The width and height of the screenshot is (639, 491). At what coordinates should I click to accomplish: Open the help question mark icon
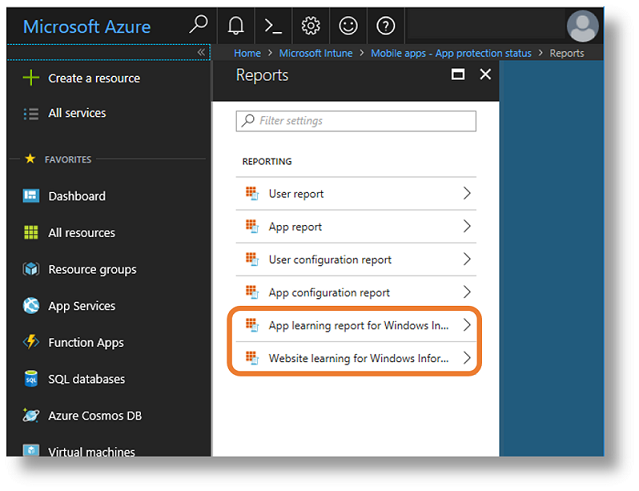386,26
